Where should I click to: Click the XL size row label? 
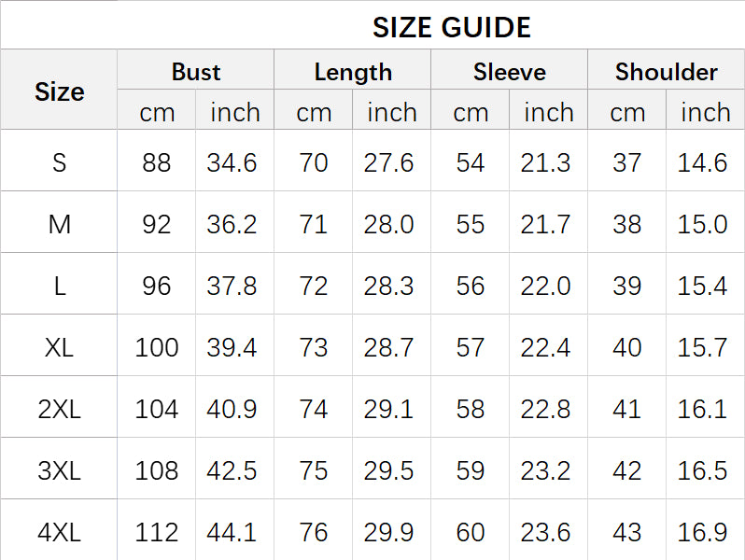click(59, 347)
